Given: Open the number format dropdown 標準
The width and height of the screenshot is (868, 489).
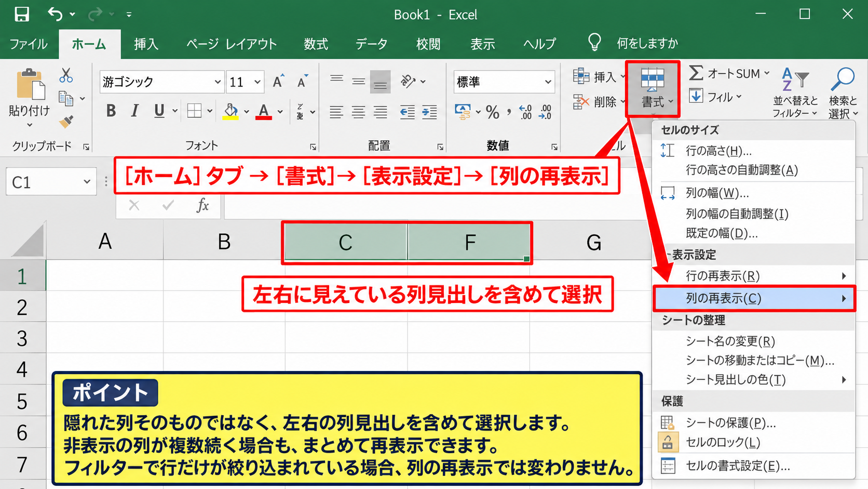Looking at the screenshot, I should 548,82.
